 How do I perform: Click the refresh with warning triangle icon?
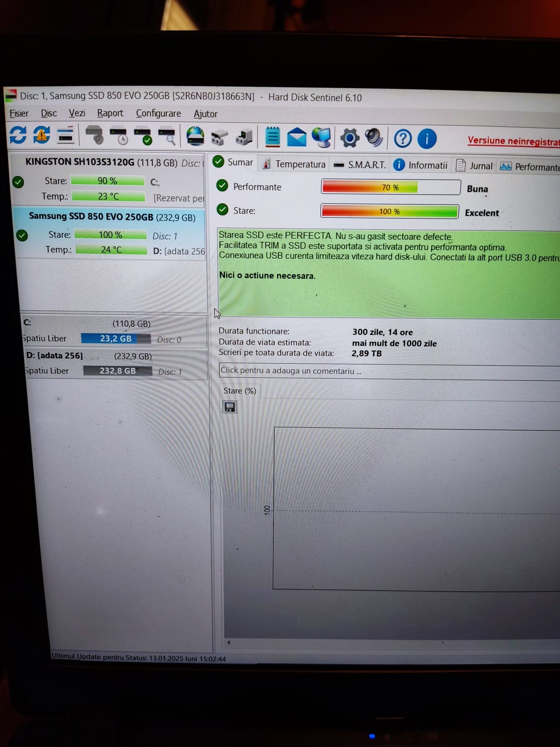41,135
